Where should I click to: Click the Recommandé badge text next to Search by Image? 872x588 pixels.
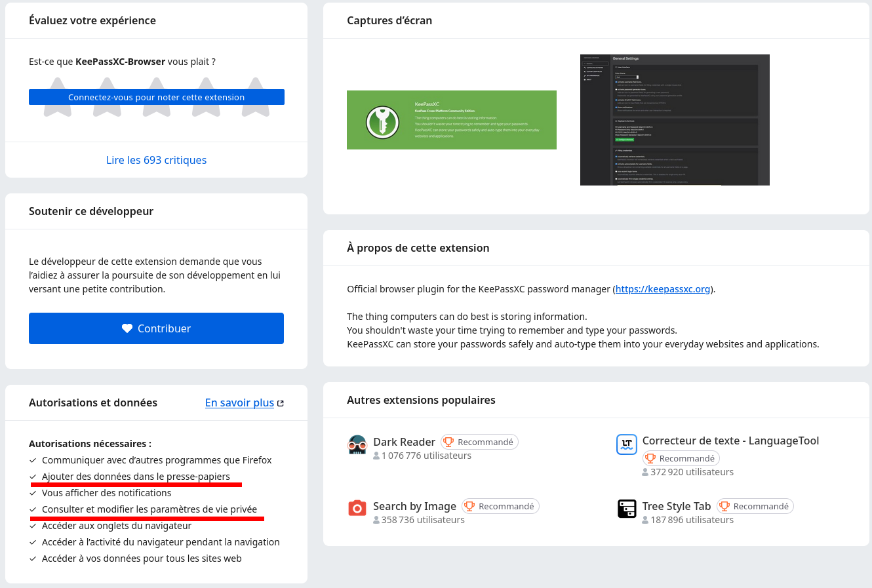[506, 506]
